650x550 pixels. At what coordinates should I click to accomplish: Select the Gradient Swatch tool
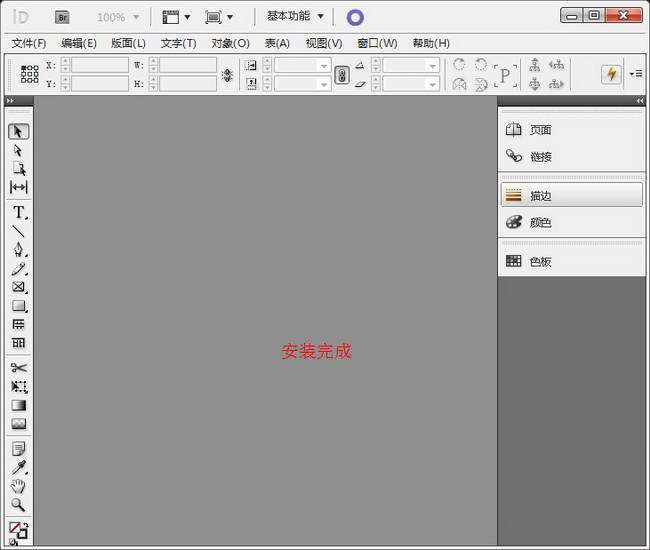click(18, 405)
